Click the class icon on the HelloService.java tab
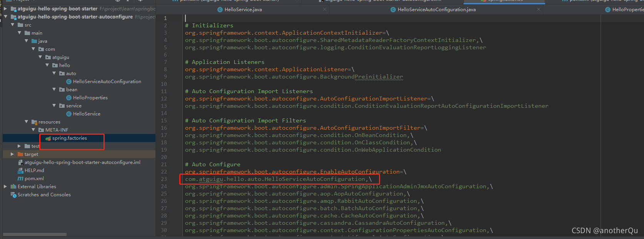Viewport: 644px width, 239px height. (220, 10)
